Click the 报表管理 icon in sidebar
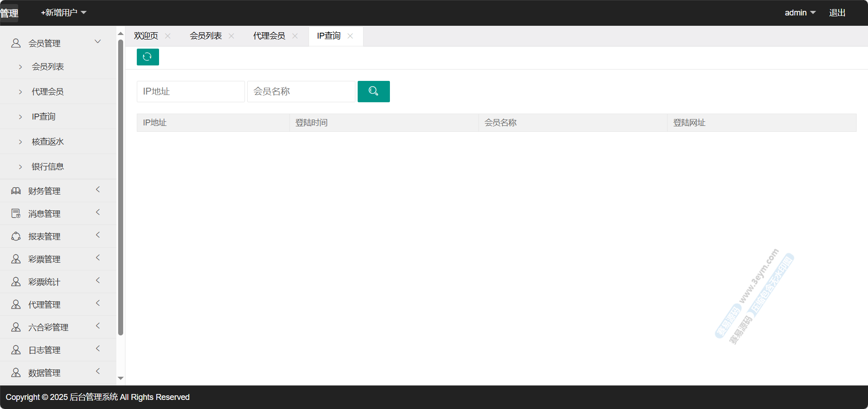868x409 pixels. 16,236
